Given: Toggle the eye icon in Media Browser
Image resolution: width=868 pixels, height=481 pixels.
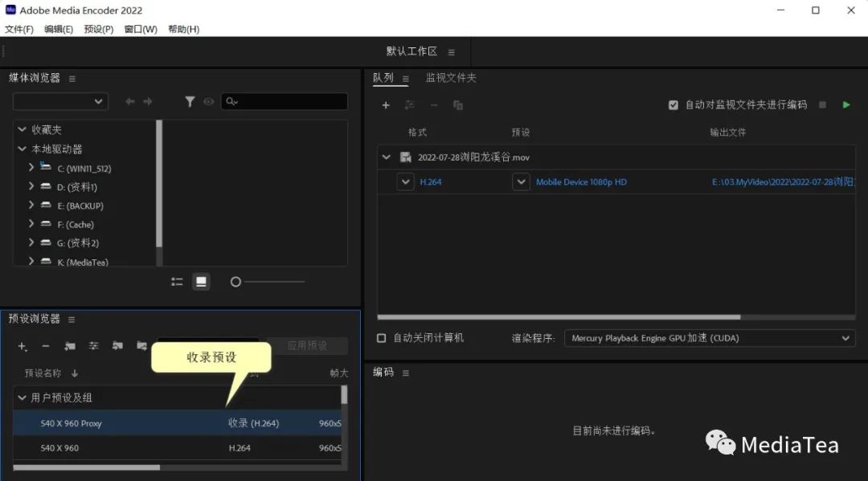Looking at the screenshot, I should tap(209, 102).
